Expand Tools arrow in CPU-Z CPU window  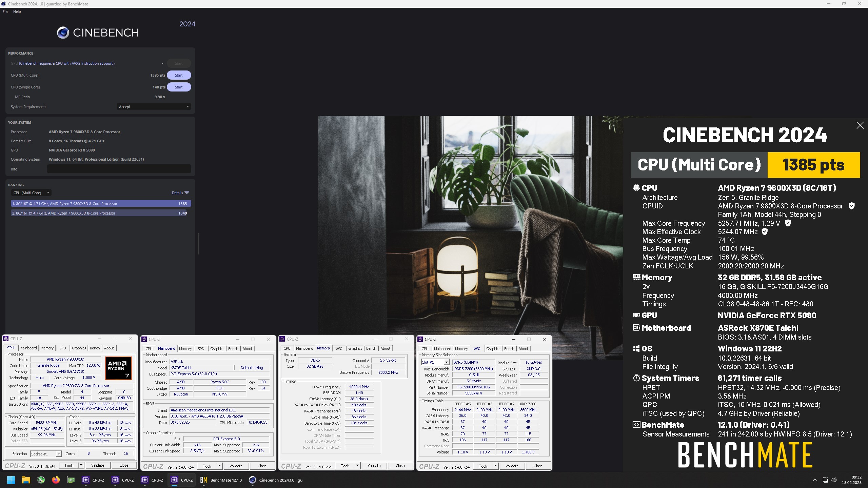click(81, 465)
